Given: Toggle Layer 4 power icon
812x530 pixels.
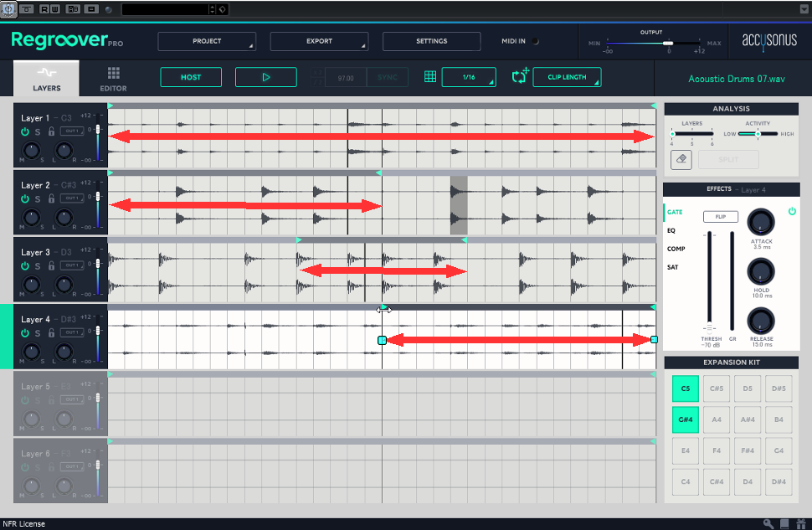Looking at the screenshot, I should pos(25,333).
